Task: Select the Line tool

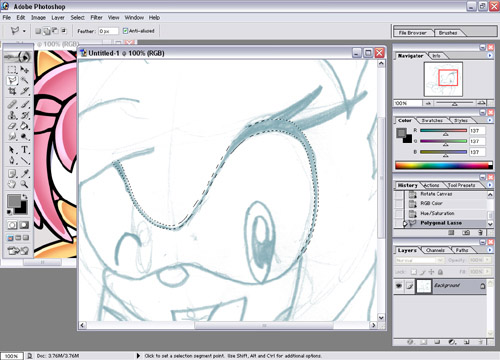Action: [x=25, y=160]
